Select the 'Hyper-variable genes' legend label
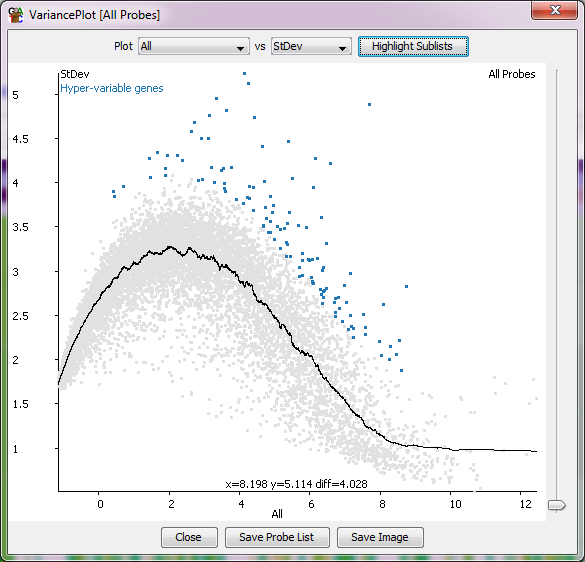 point(112,88)
